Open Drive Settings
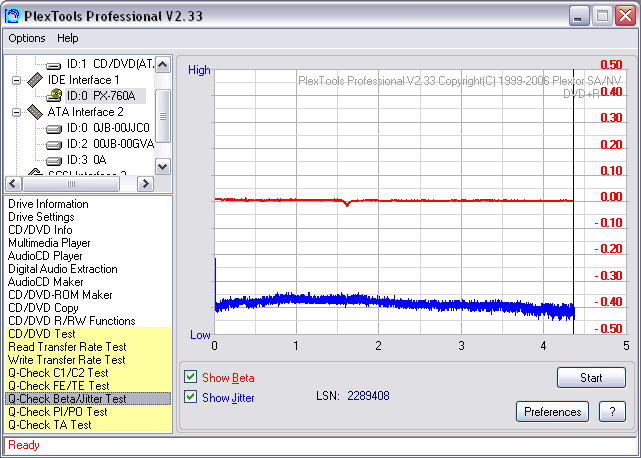This screenshot has width=641, height=458. click(x=41, y=217)
